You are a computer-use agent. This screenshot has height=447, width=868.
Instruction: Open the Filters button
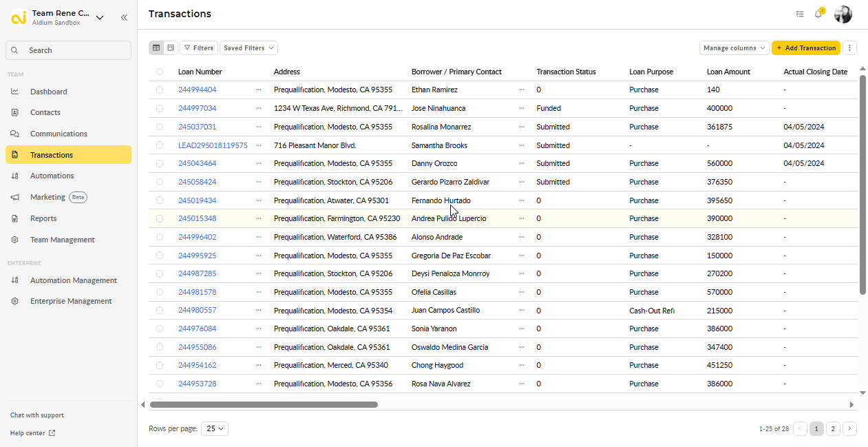199,48
